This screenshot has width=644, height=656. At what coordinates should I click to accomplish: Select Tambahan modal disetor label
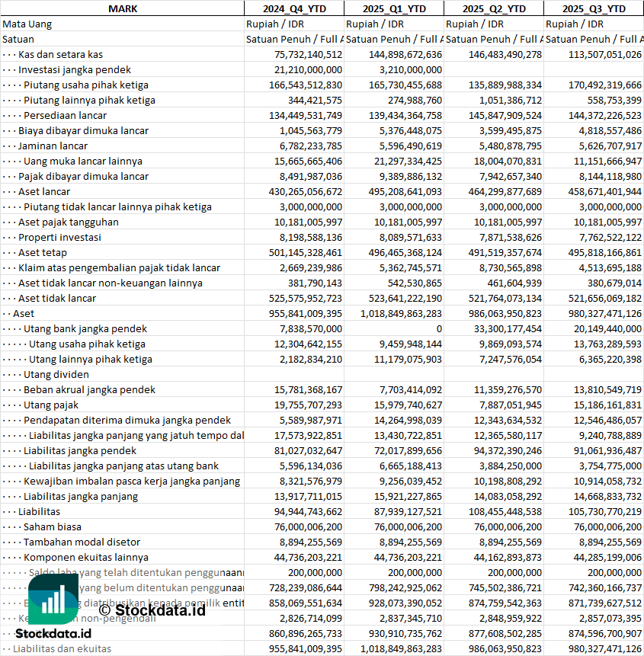[x=82, y=542]
